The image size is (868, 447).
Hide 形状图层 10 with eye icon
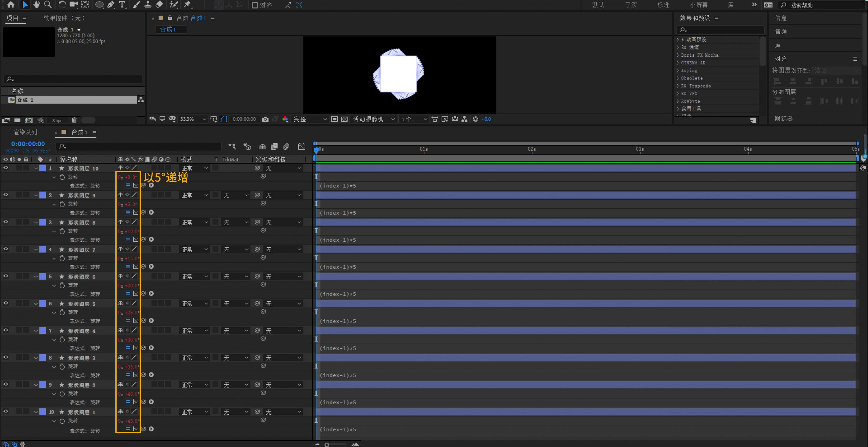pos(6,168)
